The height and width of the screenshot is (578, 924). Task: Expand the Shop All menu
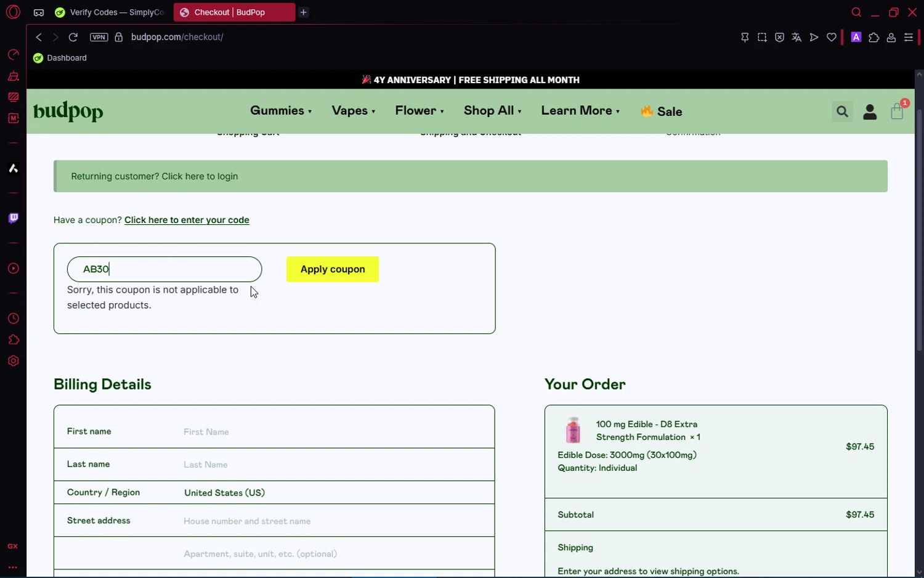[493, 111]
